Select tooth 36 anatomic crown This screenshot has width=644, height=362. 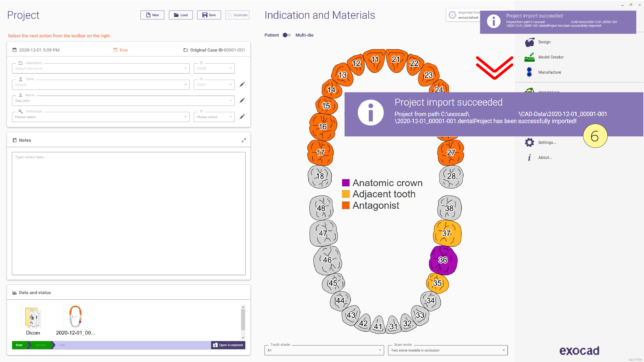(443, 260)
